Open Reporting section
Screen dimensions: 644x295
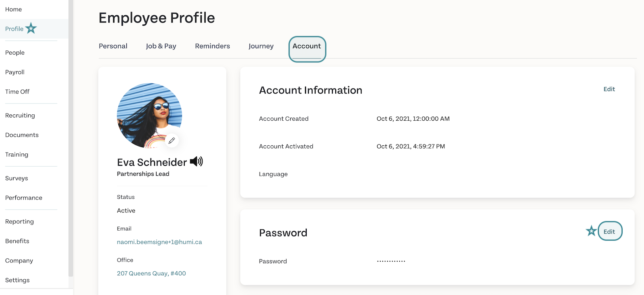(x=20, y=221)
